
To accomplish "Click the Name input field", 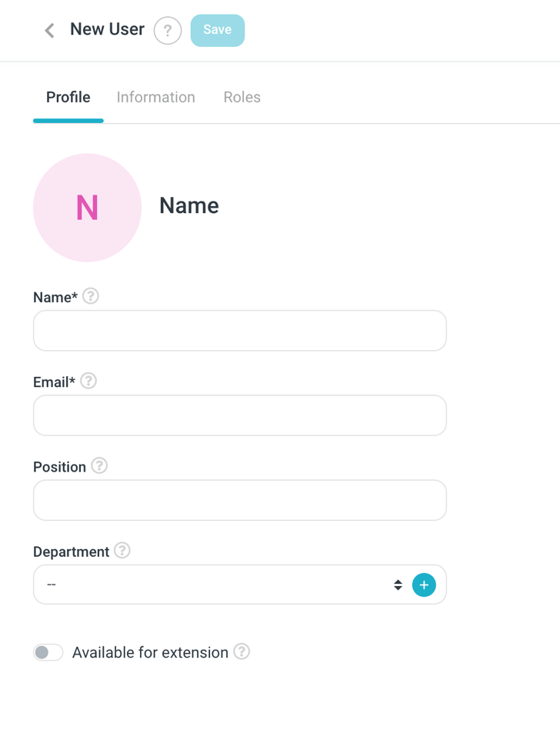I will (239, 331).
